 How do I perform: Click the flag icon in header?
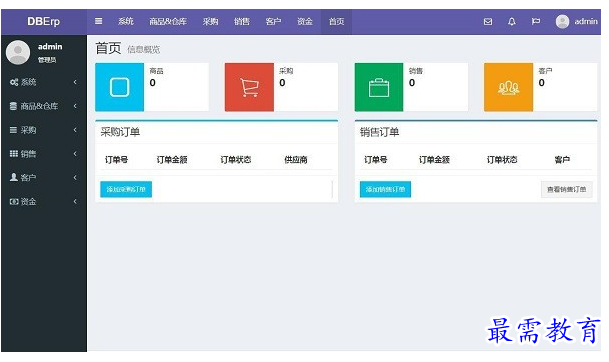click(536, 21)
